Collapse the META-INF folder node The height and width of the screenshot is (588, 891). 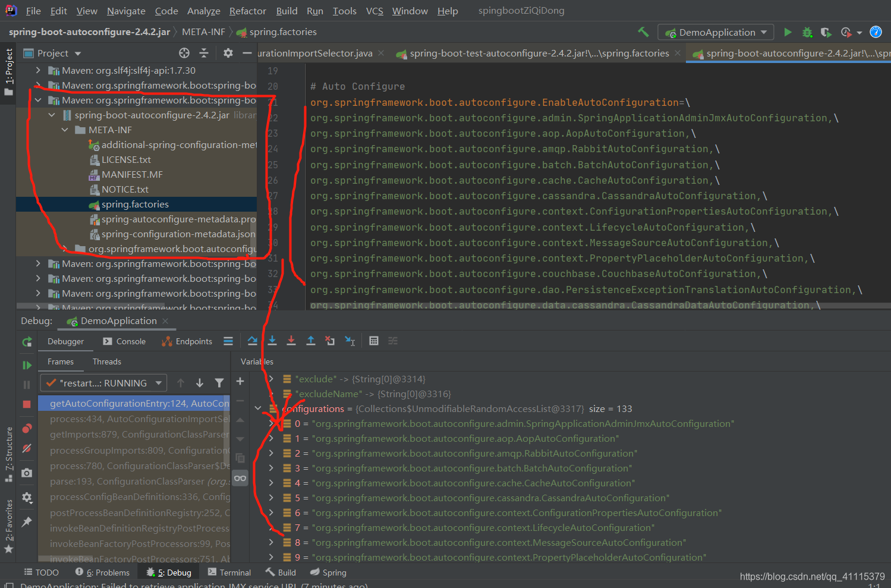(65, 130)
